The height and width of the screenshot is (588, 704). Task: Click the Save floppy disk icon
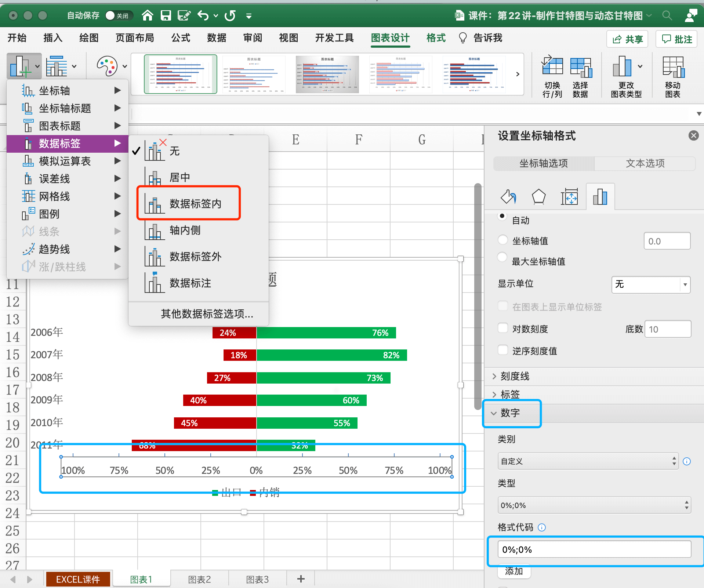click(x=166, y=15)
